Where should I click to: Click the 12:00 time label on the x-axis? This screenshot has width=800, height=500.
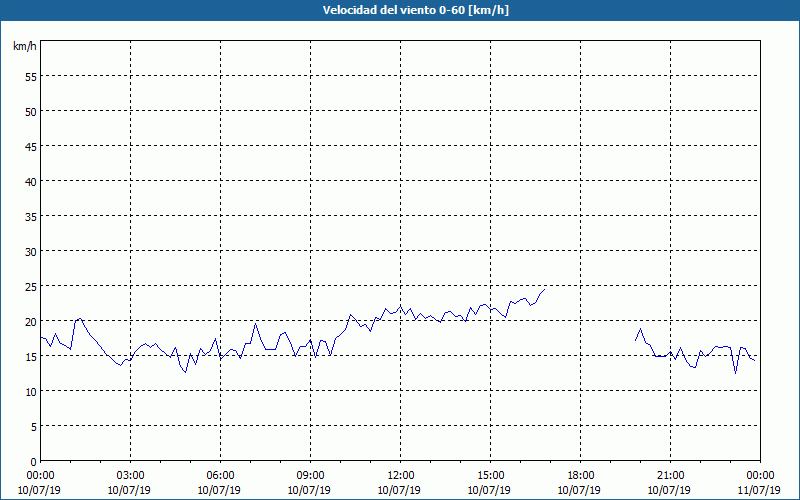pyautogui.click(x=401, y=476)
